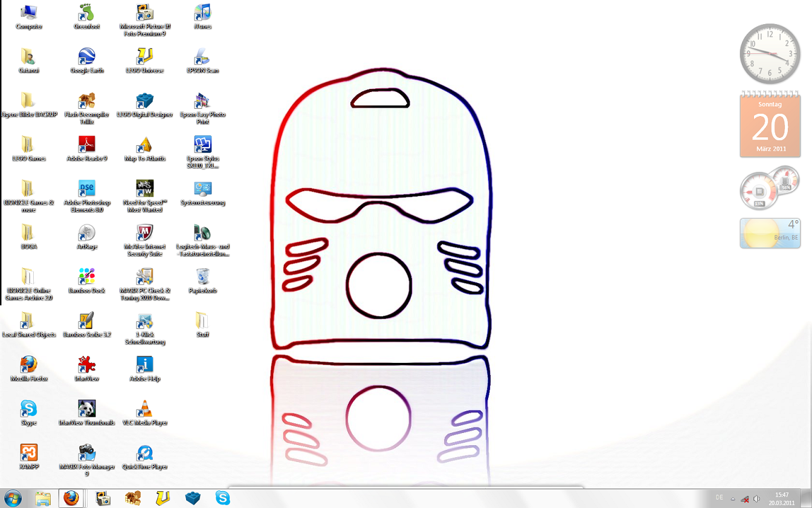Open the Papierkorb recycle bin
The width and height of the screenshot is (812, 508).
click(202, 276)
